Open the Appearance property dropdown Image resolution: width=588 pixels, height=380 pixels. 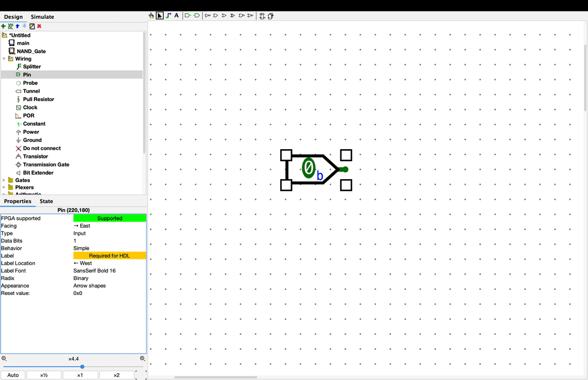coord(109,285)
